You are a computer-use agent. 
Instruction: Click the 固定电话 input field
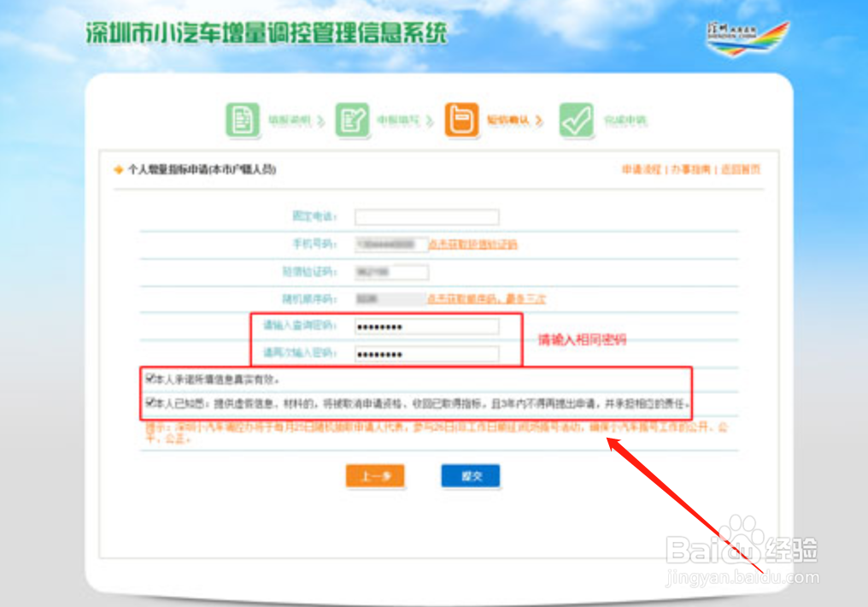point(427,216)
